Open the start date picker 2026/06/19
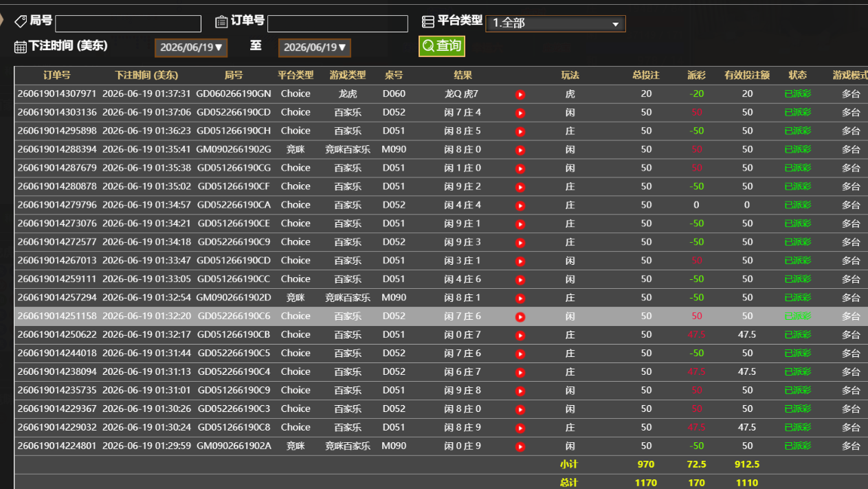 tap(191, 47)
